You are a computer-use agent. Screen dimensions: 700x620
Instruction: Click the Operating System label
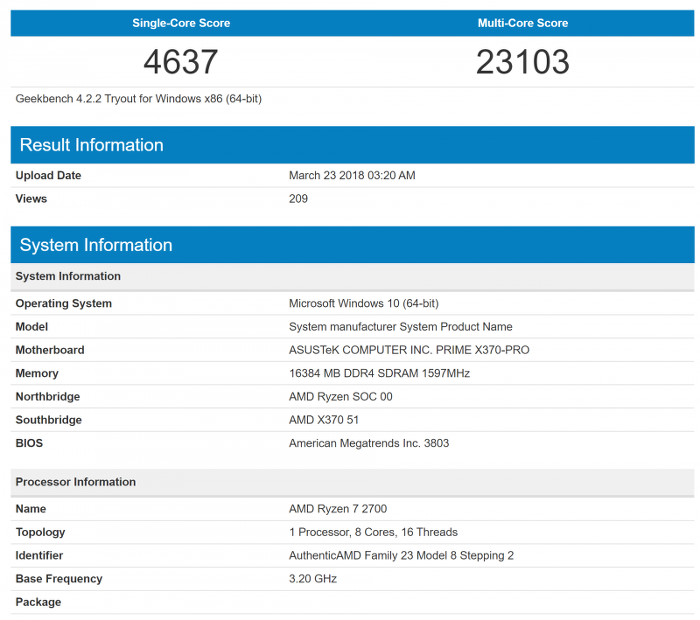click(x=63, y=304)
